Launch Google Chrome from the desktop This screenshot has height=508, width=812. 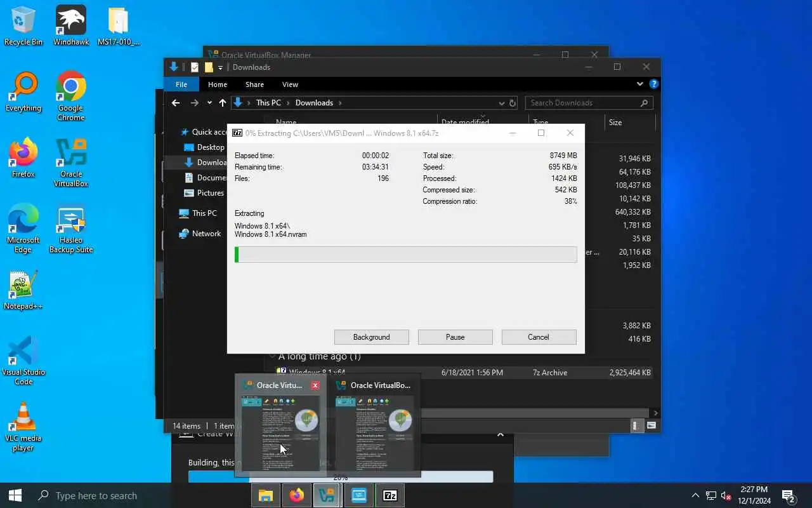click(71, 97)
